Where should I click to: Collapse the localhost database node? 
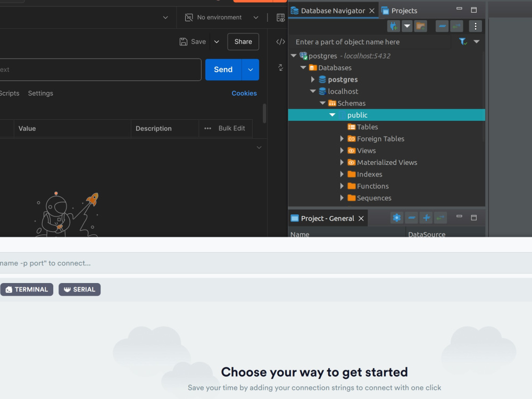[313, 92]
